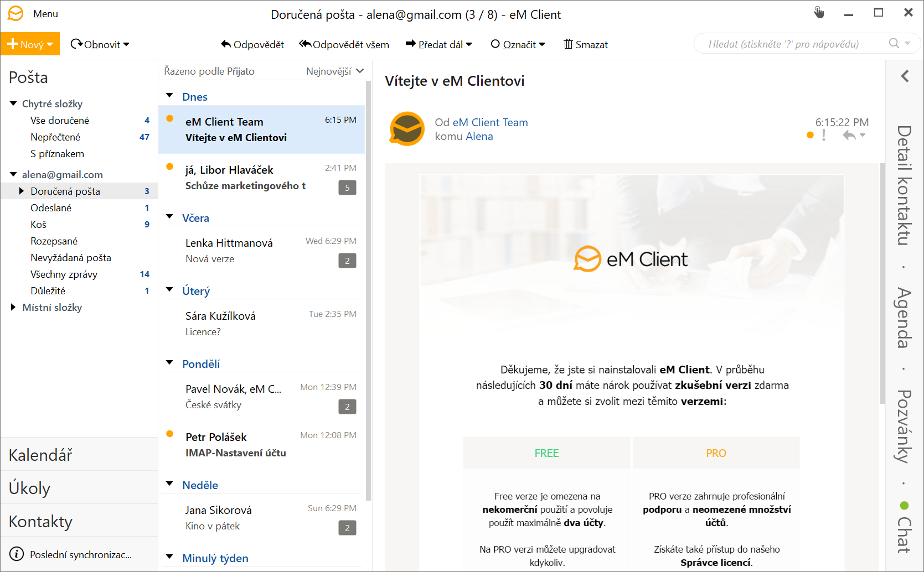This screenshot has width=924, height=572.
Task: Click the Obnovit refresh button
Action: pyautogui.click(x=95, y=44)
